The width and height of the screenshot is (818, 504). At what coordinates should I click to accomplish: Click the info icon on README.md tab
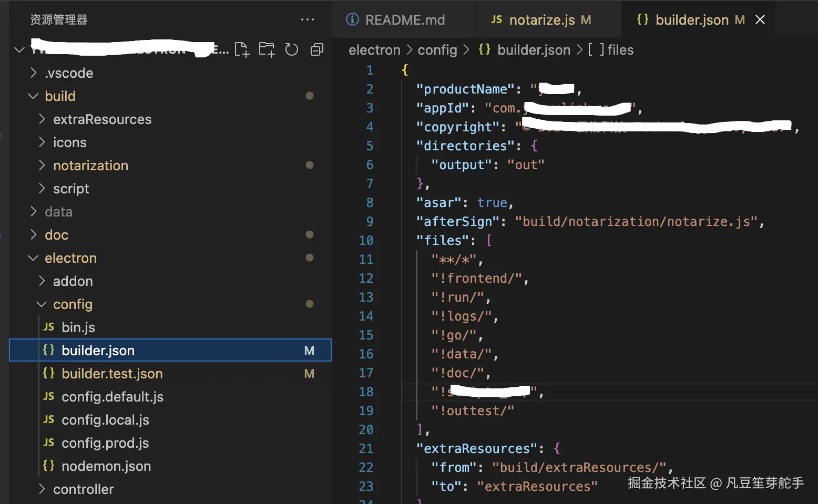[x=352, y=19]
